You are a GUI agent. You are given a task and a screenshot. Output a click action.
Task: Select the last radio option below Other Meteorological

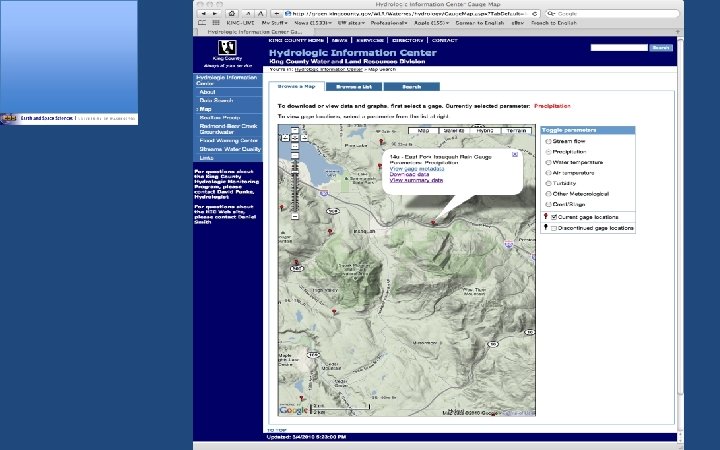click(x=548, y=205)
